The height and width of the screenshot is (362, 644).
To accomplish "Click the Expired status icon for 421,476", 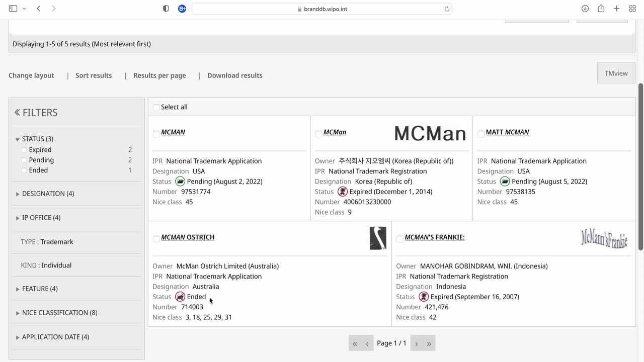I will tap(424, 297).
